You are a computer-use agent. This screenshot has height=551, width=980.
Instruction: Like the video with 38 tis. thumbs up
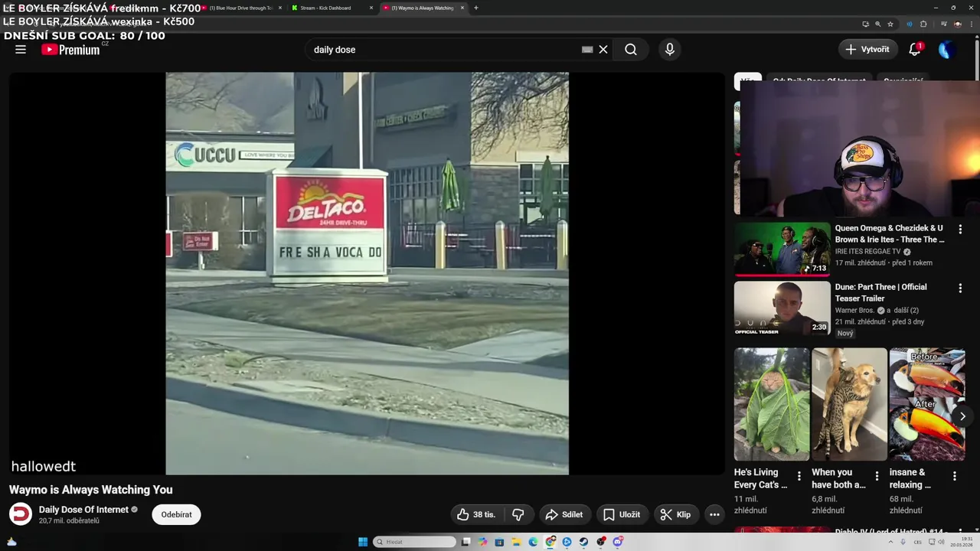point(476,515)
